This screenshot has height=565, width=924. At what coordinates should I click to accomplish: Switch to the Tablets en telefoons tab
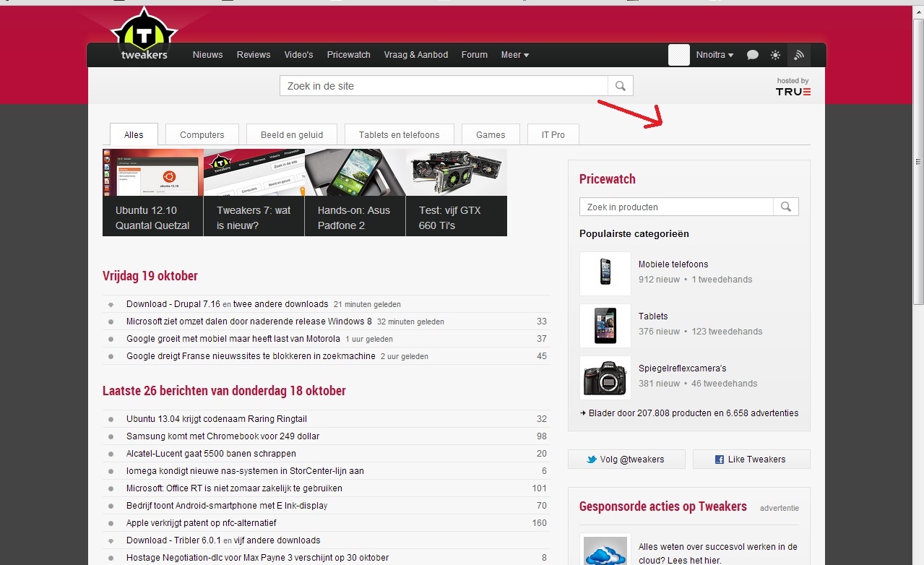400,134
